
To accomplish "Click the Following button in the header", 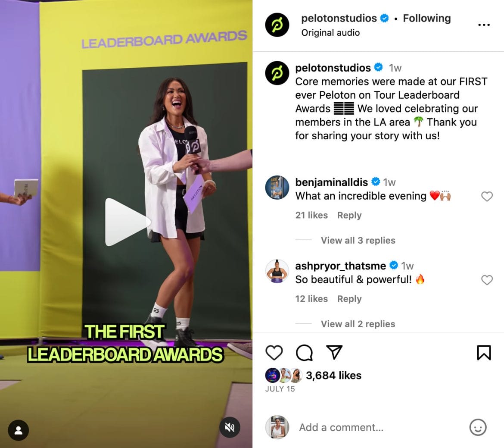I will 426,19.
